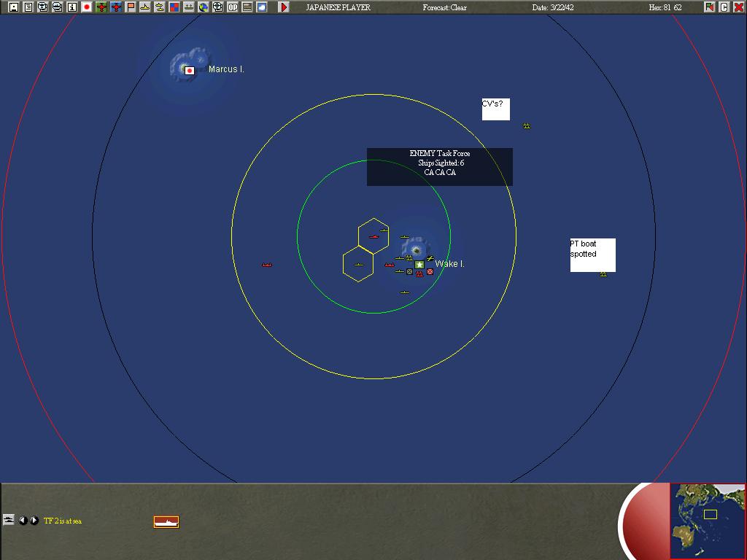Click the Marcus I. label
Image resolution: width=747 pixels, height=560 pixels.
pyautogui.click(x=226, y=69)
